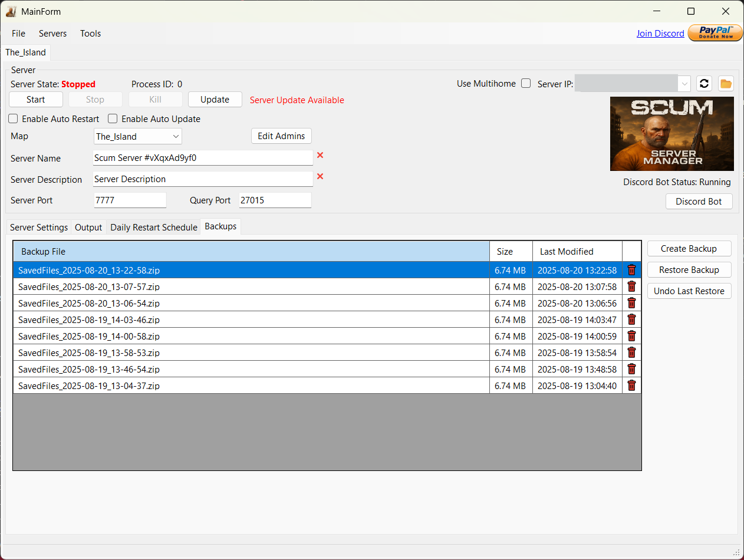
Task: Click the Server Name input field
Action: (203, 158)
